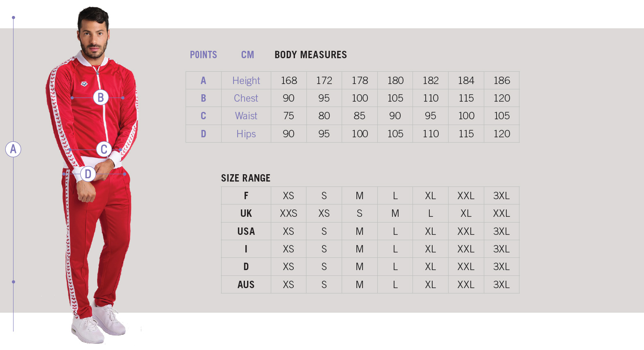Click the AUS row label
The width and height of the screenshot is (644, 350).
point(246,284)
